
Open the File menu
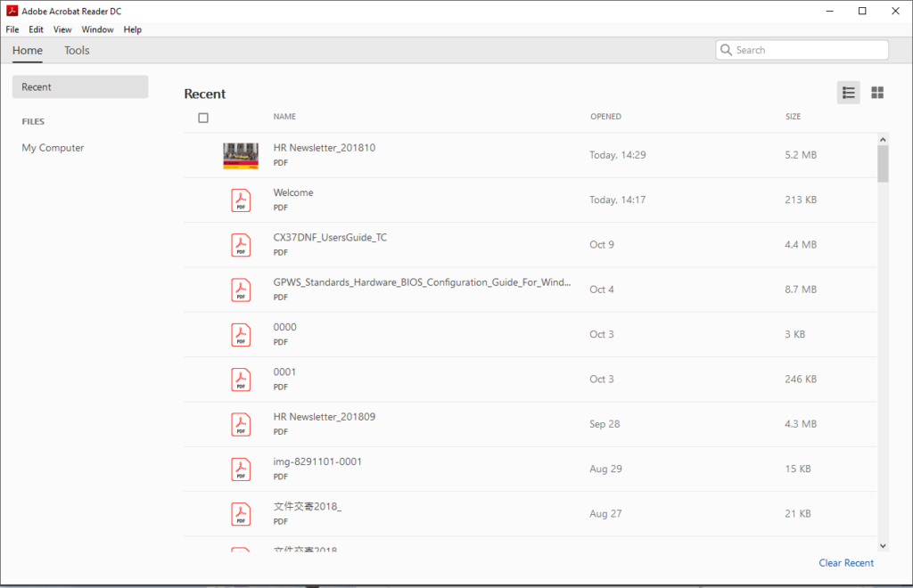click(x=12, y=29)
